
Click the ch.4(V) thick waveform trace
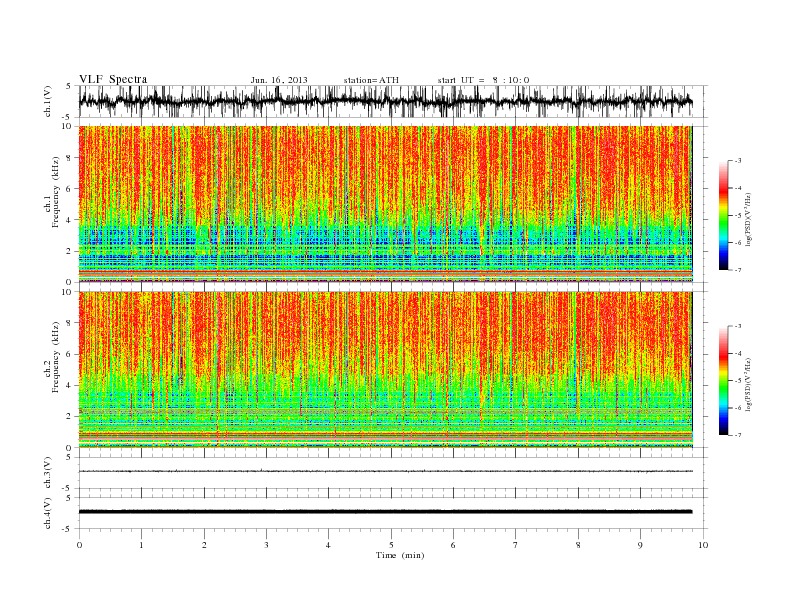pos(385,512)
